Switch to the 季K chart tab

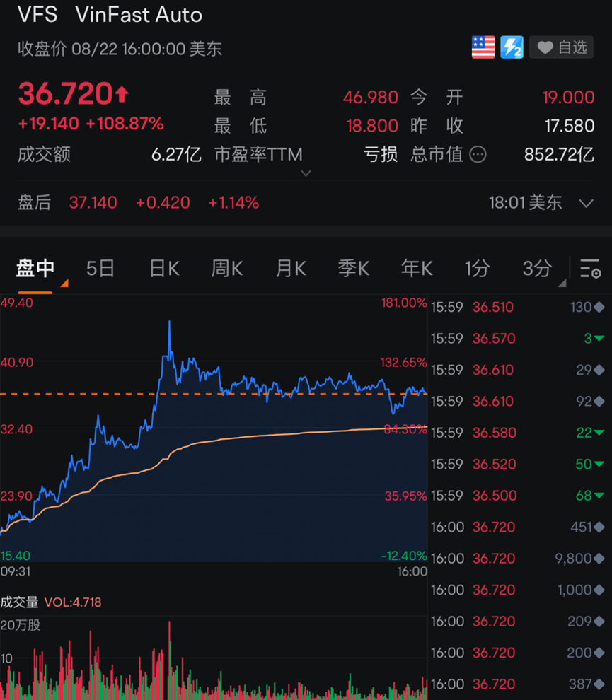pyautogui.click(x=353, y=268)
